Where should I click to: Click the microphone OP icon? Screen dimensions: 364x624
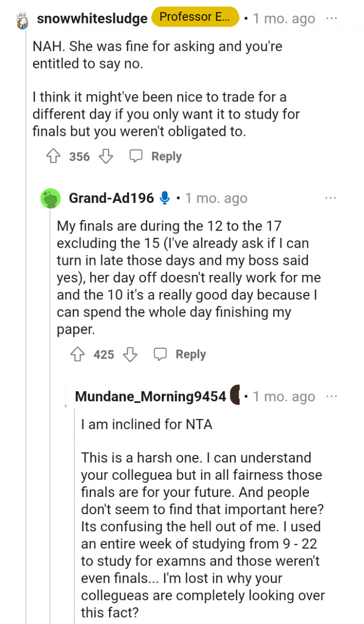(x=165, y=198)
